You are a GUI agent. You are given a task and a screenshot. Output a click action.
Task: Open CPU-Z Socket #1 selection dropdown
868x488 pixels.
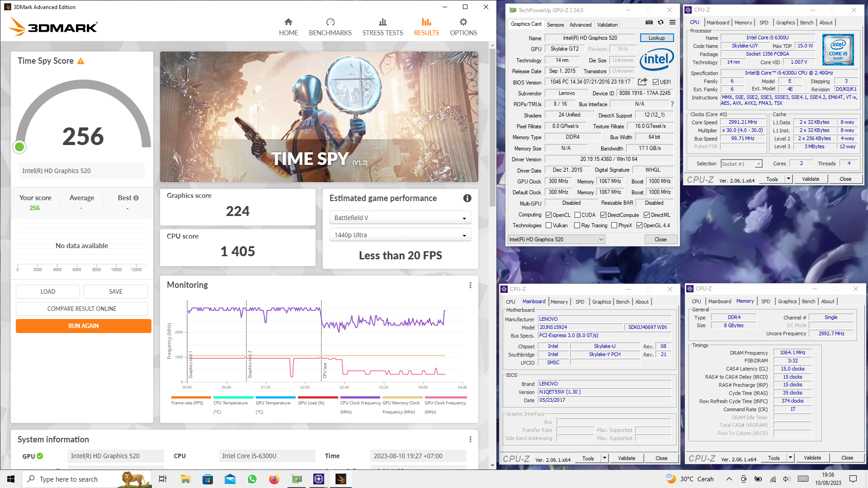[742, 164]
